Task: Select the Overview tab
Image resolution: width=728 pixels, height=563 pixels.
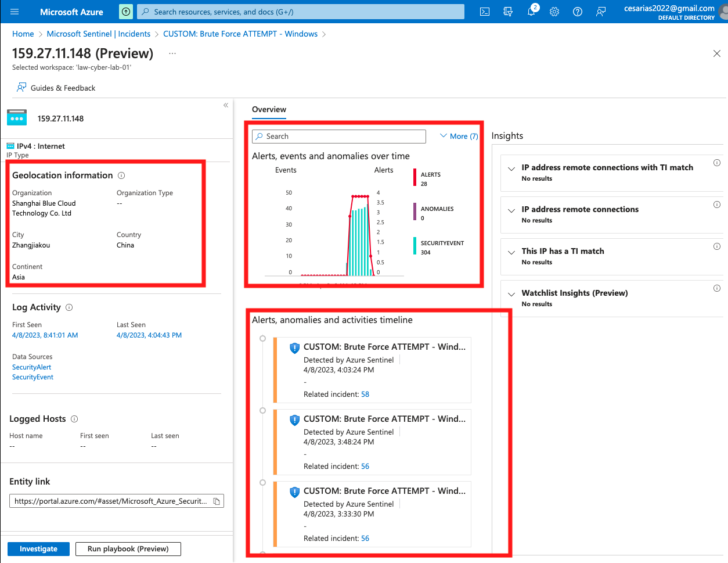Action: pyautogui.click(x=269, y=109)
